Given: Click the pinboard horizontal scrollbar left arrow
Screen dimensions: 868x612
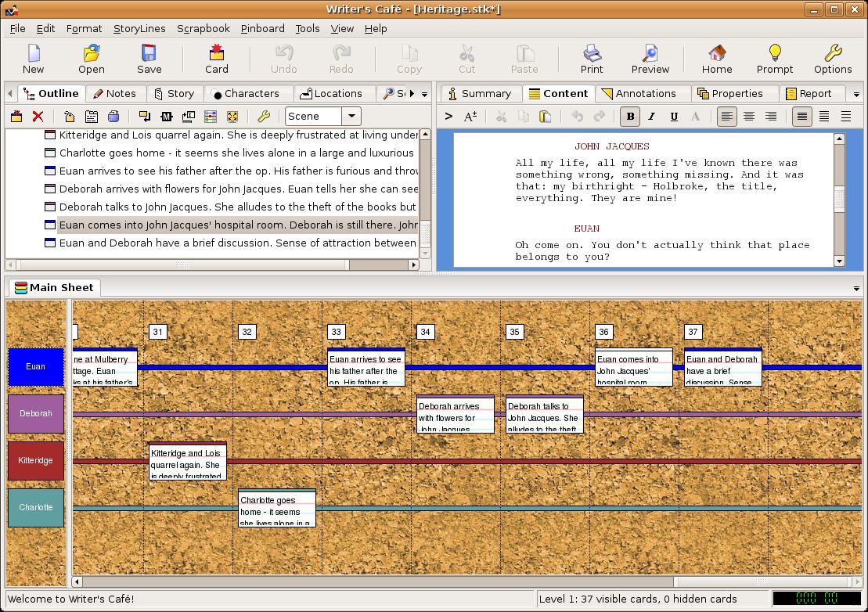Looking at the screenshot, I should click(77, 581).
